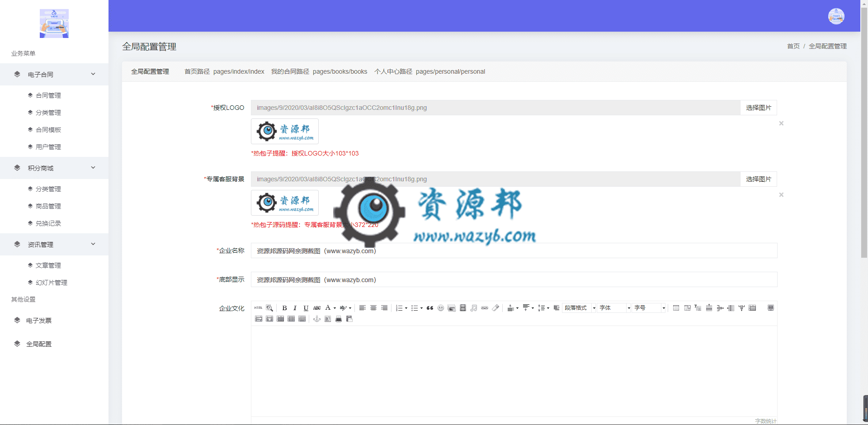The image size is (868, 425).
Task: Collapse the 资讯管理 menu section
Action: point(54,244)
